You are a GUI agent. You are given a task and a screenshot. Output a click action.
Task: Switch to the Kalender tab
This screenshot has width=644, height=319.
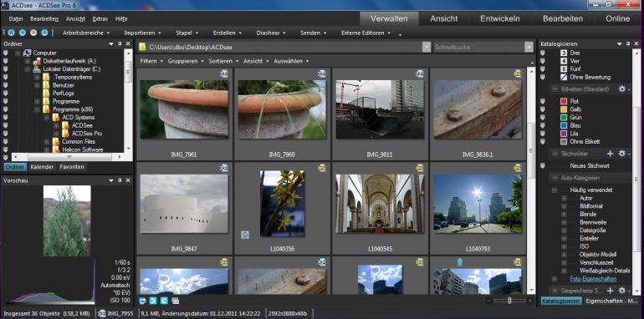tap(42, 167)
